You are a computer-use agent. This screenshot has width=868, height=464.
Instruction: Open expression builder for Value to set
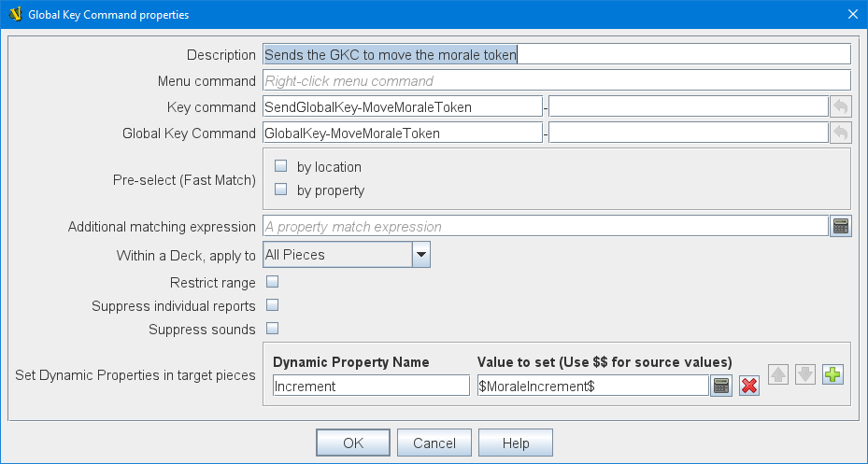pos(720,386)
